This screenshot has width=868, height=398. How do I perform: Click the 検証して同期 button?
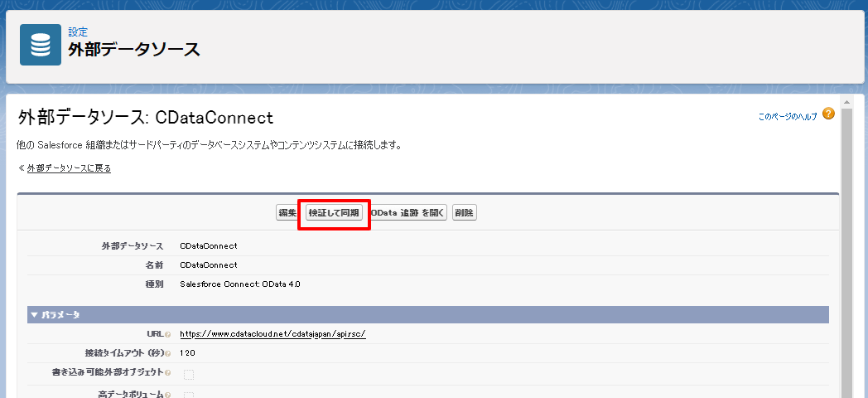pyautogui.click(x=334, y=213)
